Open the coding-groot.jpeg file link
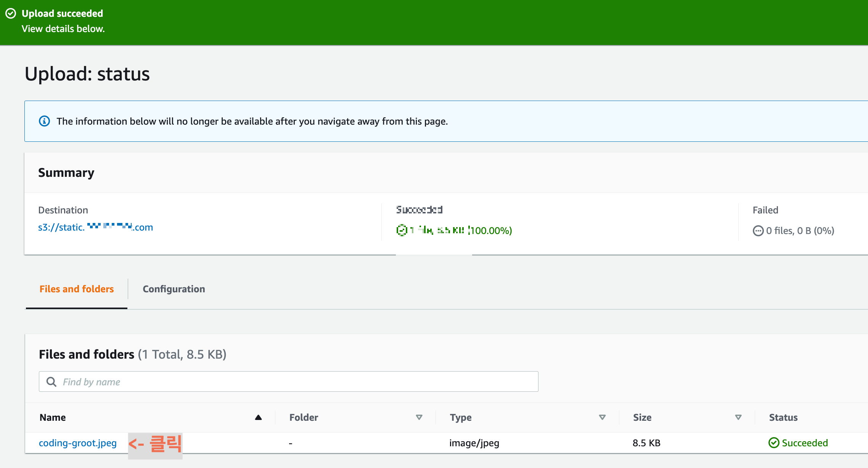Viewport: 868px width, 468px height. point(78,443)
